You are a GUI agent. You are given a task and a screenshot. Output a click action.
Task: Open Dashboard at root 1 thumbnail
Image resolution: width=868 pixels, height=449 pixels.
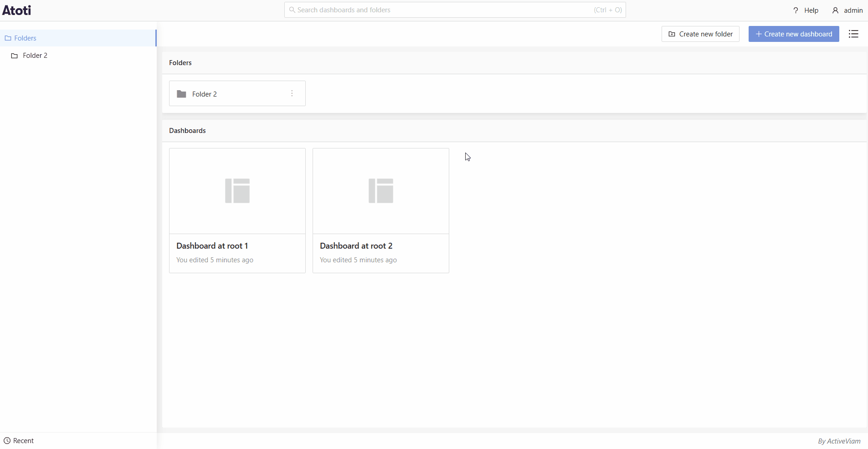click(x=237, y=191)
